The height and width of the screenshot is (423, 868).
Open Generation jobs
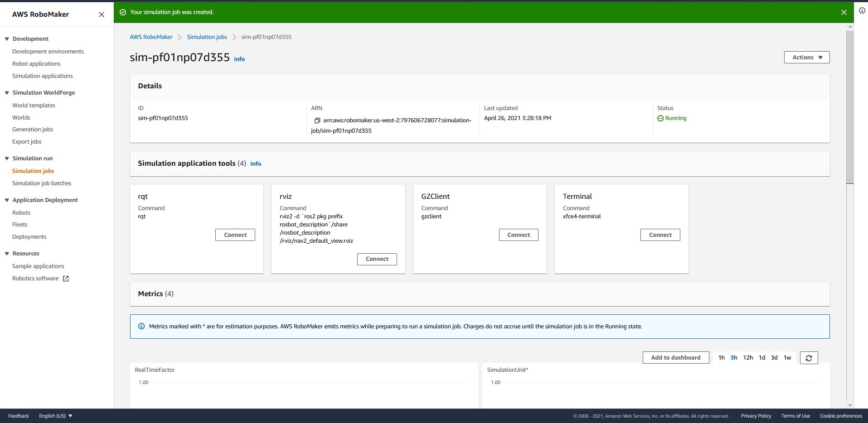click(x=33, y=130)
